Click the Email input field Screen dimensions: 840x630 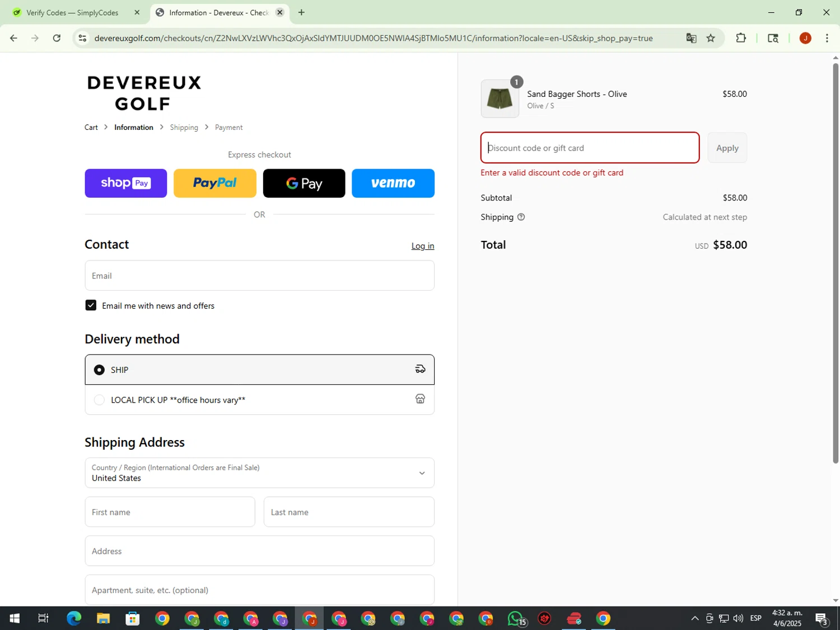259,276
